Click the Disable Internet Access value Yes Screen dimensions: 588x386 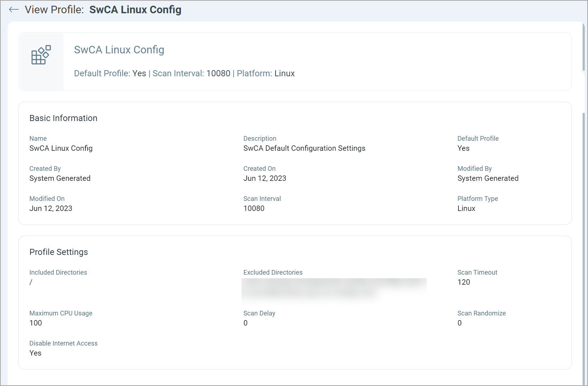[35, 353]
